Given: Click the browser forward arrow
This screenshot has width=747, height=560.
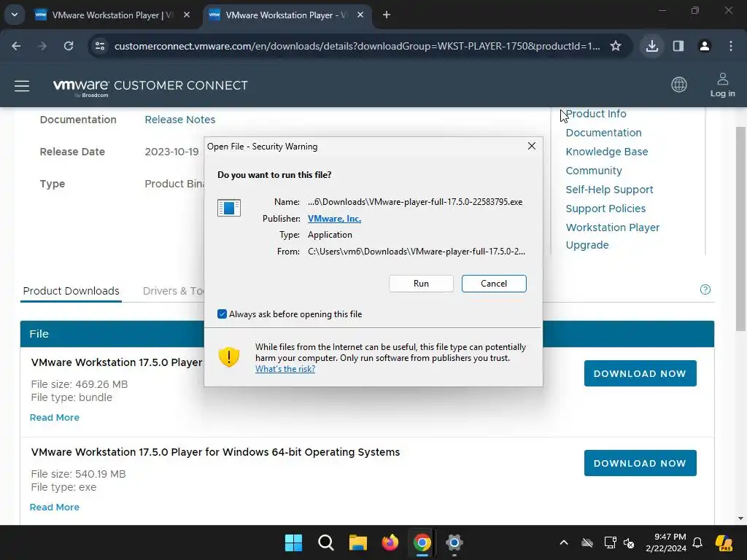Looking at the screenshot, I should tap(42, 46).
